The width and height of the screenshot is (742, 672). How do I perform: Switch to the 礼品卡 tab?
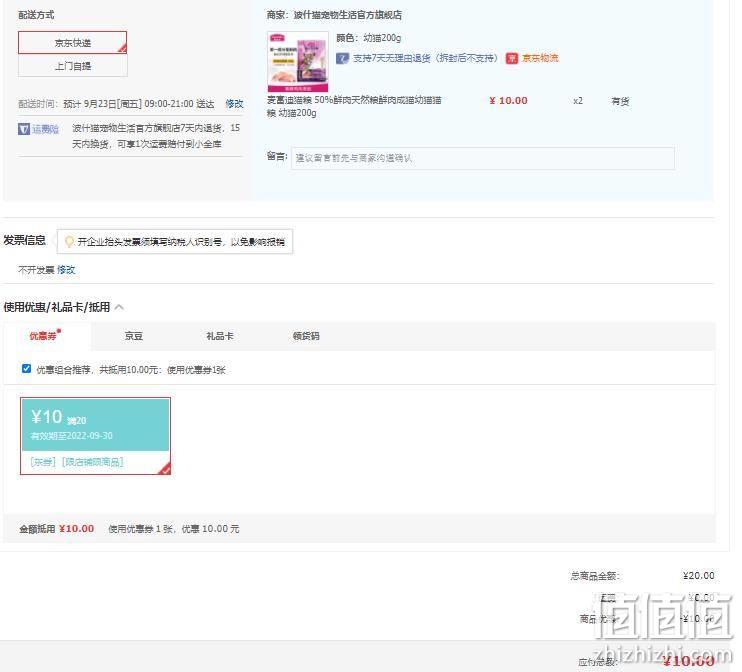[x=220, y=336]
